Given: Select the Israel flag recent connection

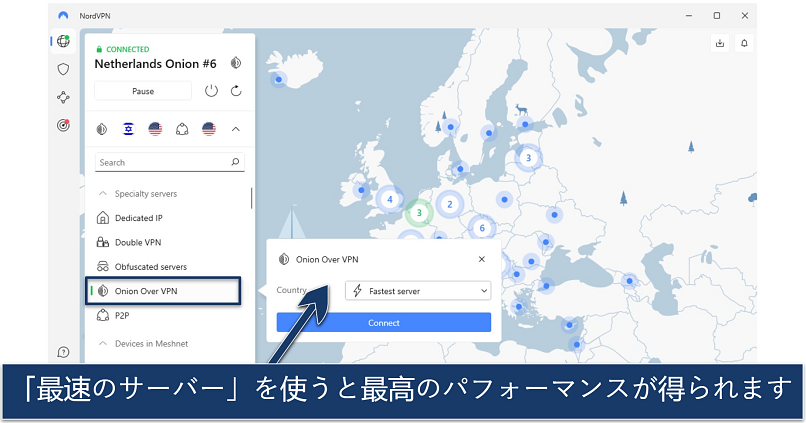Looking at the screenshot, I should click(128, 129).
